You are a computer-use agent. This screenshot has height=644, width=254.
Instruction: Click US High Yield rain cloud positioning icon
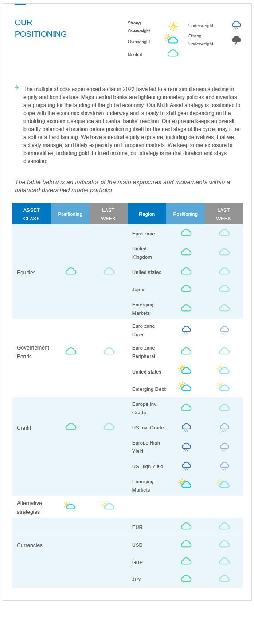click(x=186, y=466)
